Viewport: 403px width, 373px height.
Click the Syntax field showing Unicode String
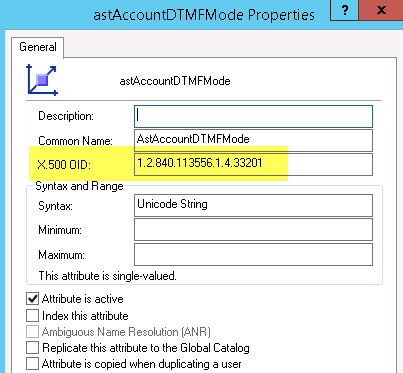pos(253,205)
